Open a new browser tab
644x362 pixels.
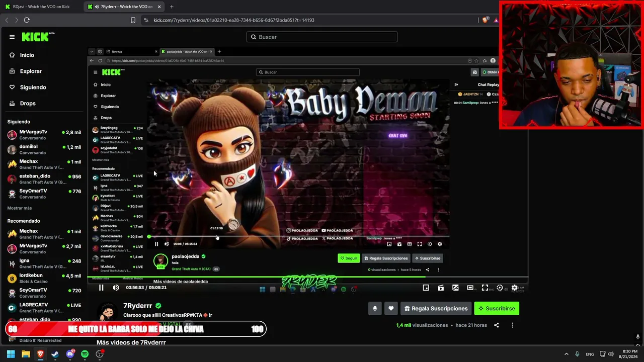(172, 7)
